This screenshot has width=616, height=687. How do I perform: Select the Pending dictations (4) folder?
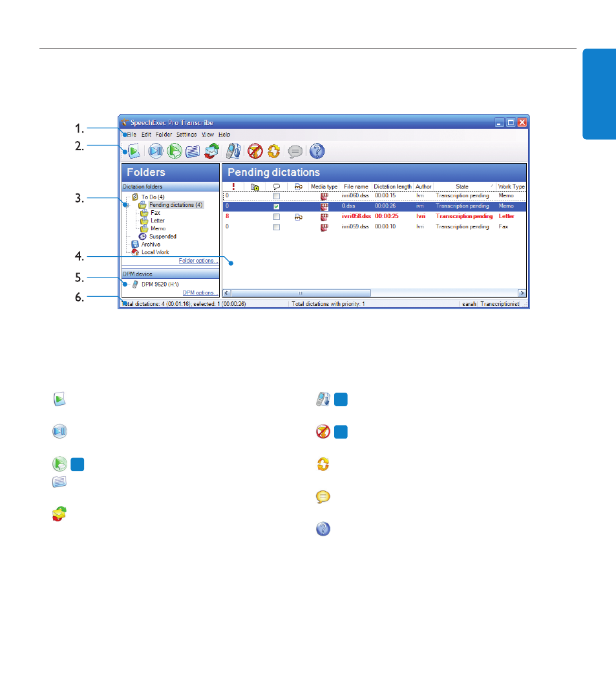176,205
